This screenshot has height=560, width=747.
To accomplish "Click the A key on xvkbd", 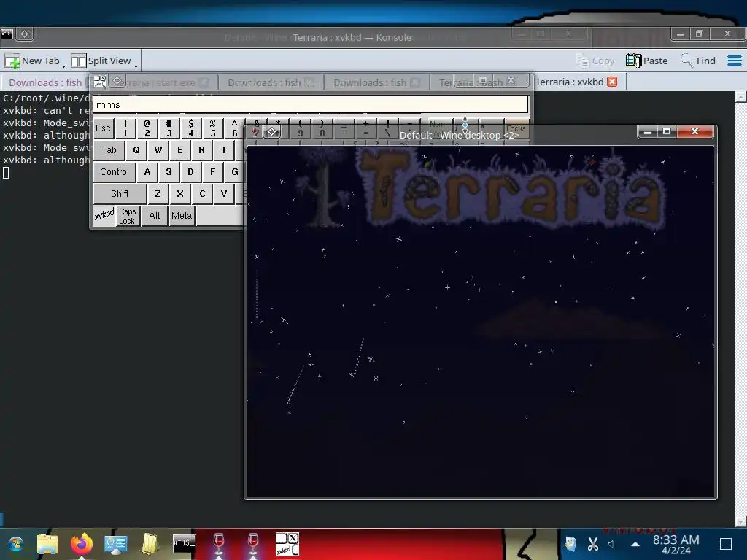I will 147,172.
